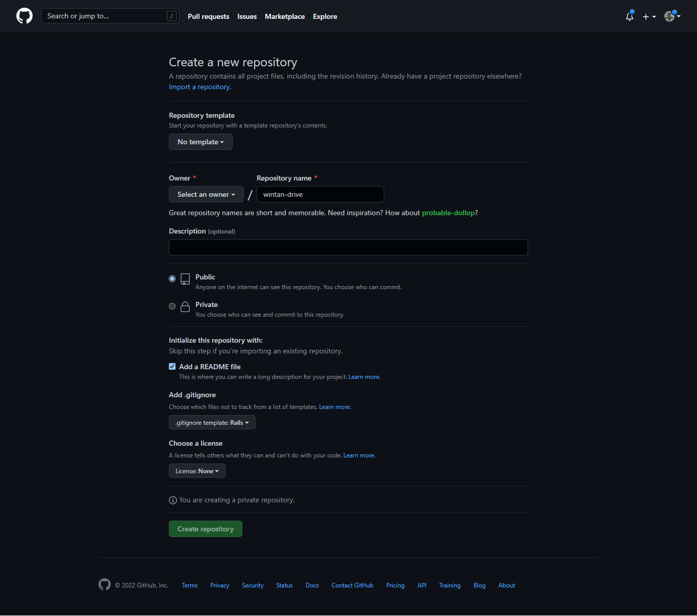Open Explore in top nav

325,16
